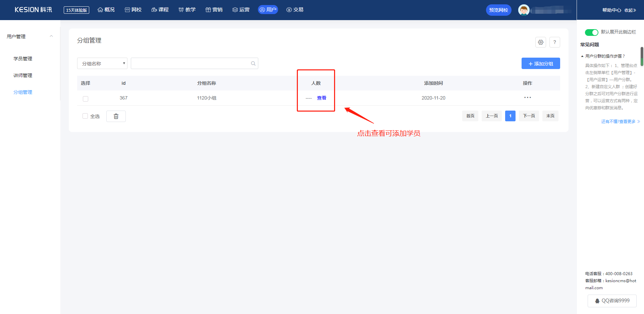Screen dimensions: 644x314
Task: Switch to the 课程 top menu
Action: pyautogui.click(x=160, y=10)
